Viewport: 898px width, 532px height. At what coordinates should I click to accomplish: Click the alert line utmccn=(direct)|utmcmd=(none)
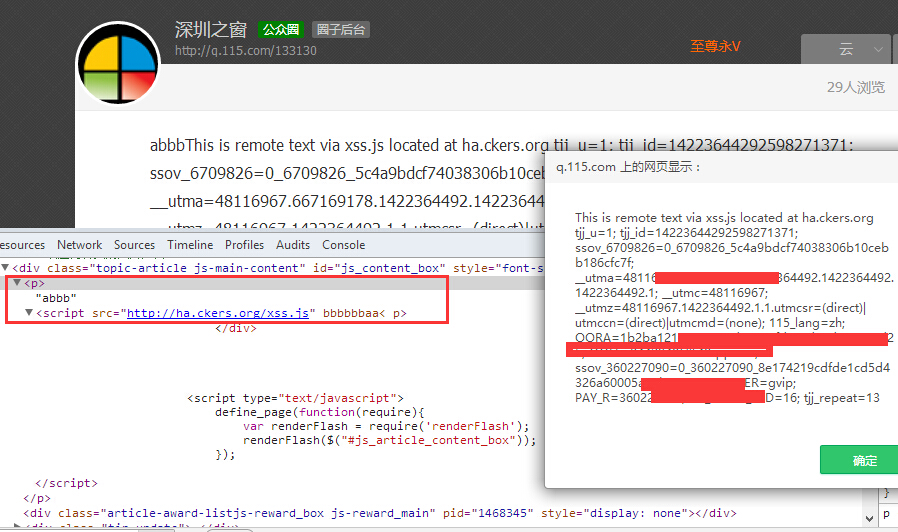710,322
